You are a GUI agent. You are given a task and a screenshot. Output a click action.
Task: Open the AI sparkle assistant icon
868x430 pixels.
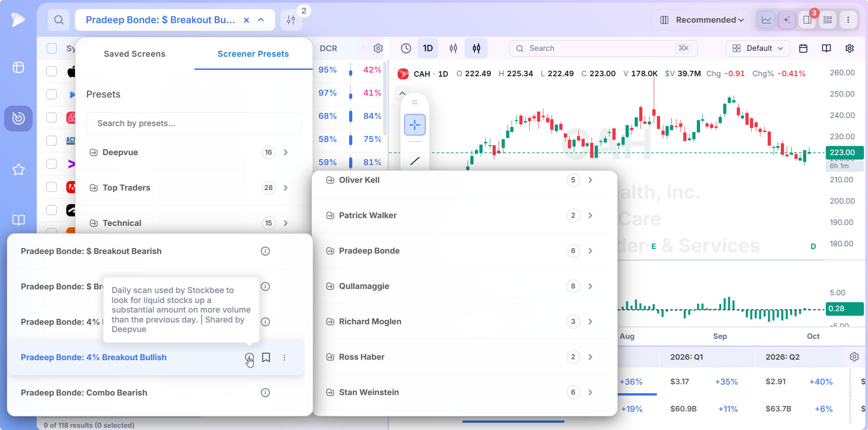[787, 20]
